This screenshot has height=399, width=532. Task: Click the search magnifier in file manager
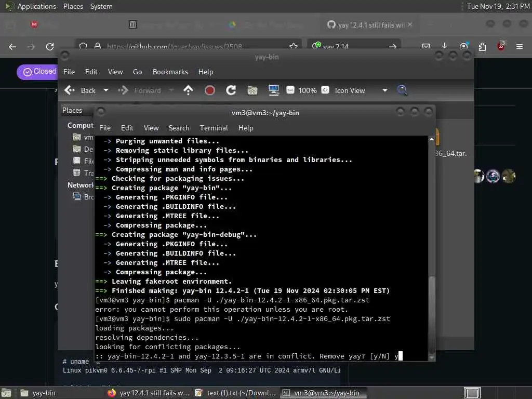click(x=403, y=90)
